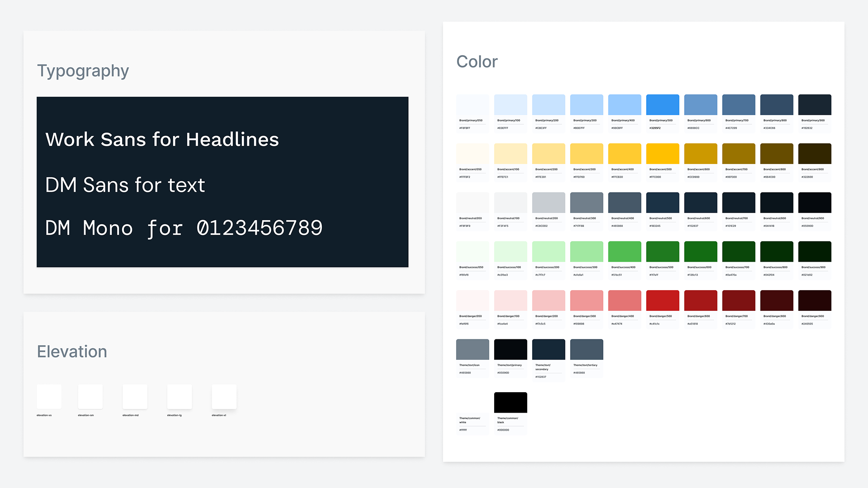Image resolution: width=868 pixels, height=488 pixels.
Task: Click the Color section heading
Action: [476, 62]
